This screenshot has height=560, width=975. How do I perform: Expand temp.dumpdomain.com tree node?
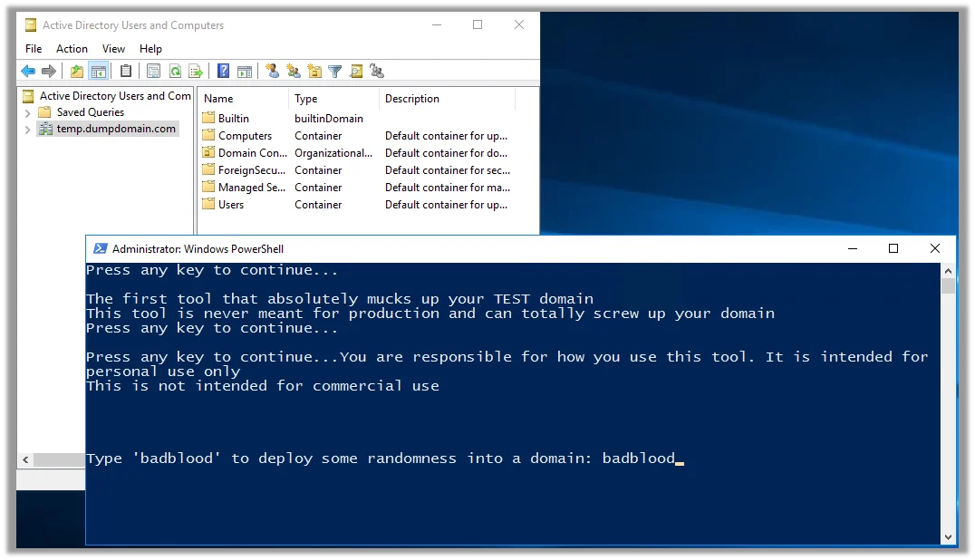click(27, 130)
